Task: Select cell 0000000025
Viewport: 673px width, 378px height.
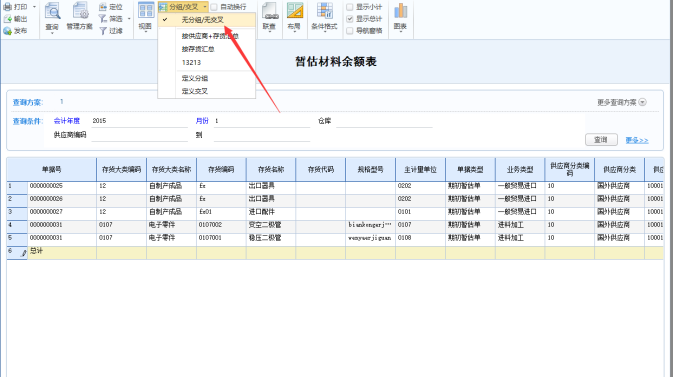Action: pyautogui.click(x=62, y=186)
